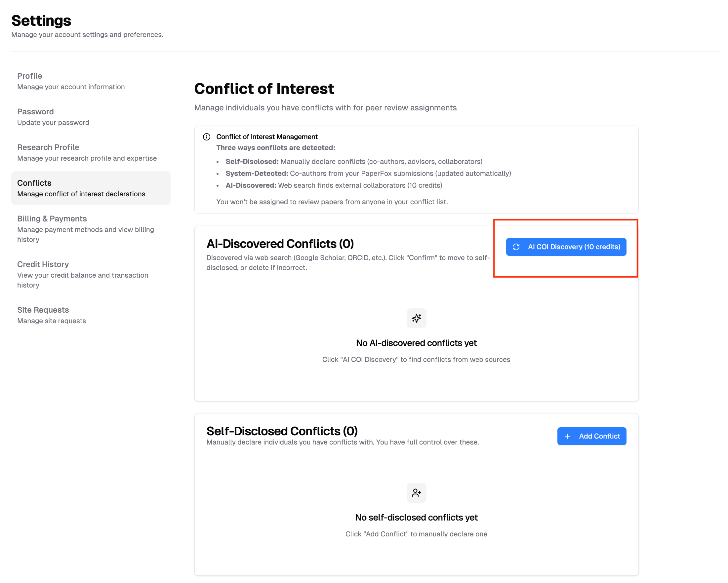Image resolution: width=728 pixels, height=583 pixels.
Task: Click the Conflict of Interest page title
Action: point(264,89)
